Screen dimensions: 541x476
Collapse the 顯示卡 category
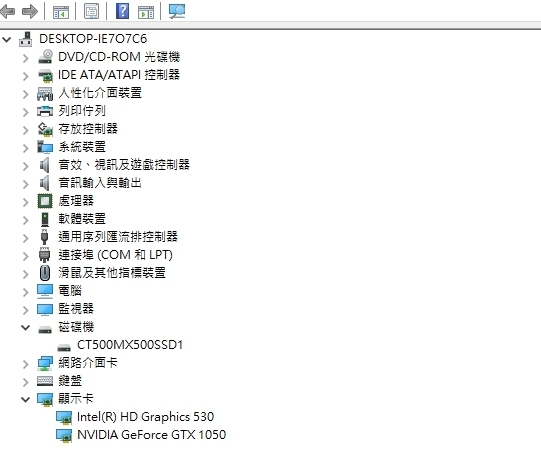(x=26, y=399)
